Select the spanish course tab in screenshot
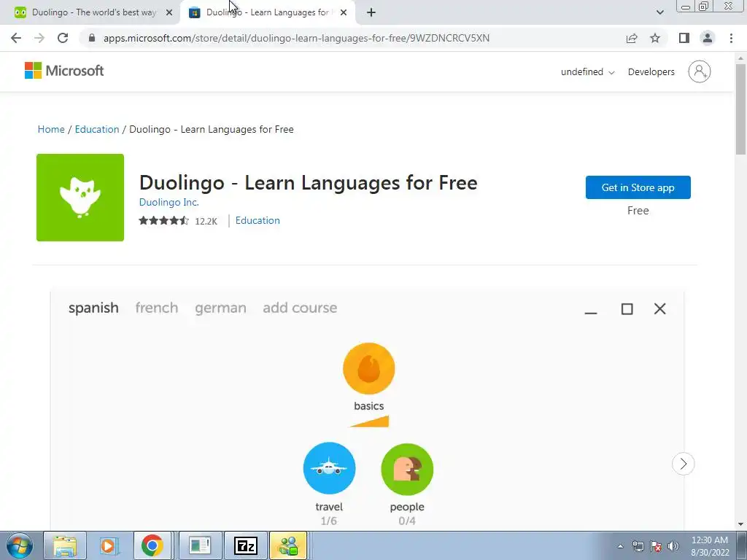 coord(93,308)
